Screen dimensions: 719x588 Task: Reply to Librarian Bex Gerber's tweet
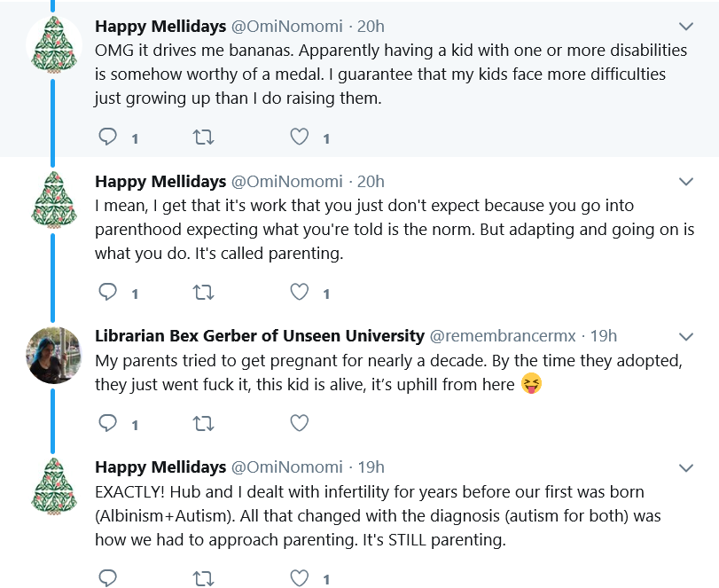(x=108, y=423)
